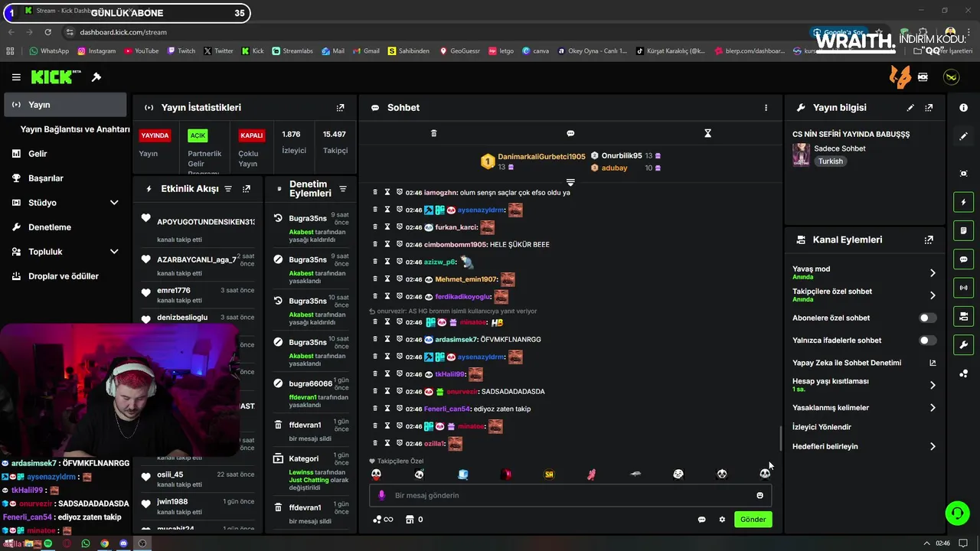The image size is (980, 551).
Task: Toggle the broadcast stats panel button
Action: pyautogui.click(x=963, y=288)
